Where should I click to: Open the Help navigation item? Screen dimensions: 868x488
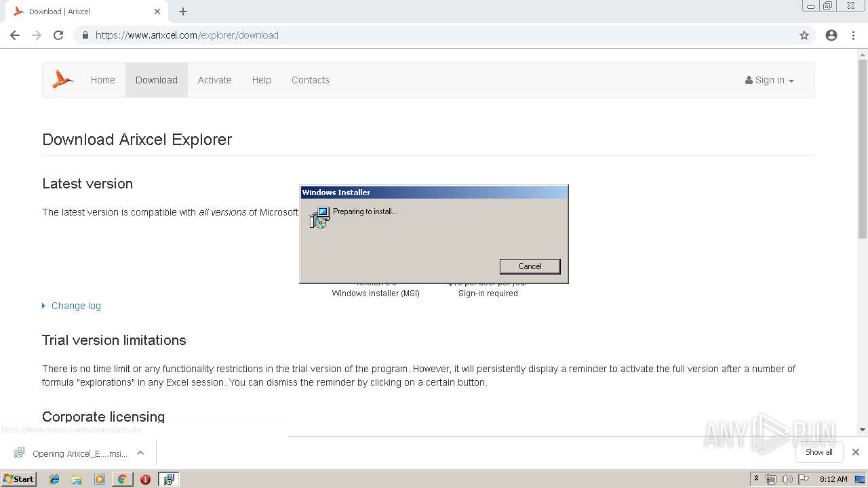click(262, 80)
